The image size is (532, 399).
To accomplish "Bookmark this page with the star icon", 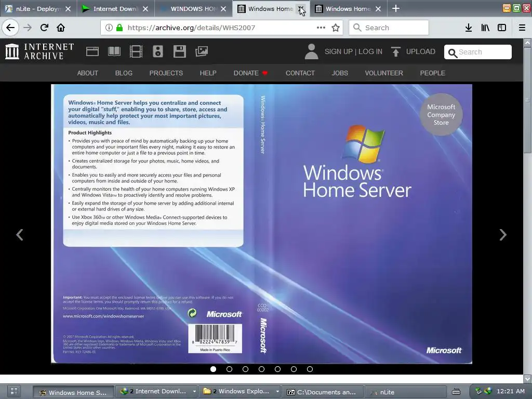I will coord(336,28).
